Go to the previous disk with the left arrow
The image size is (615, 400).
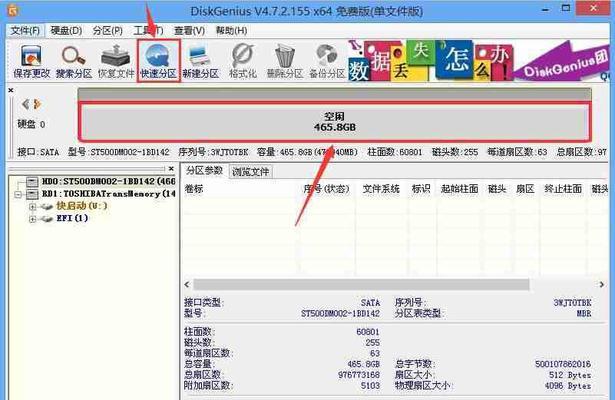[x=25, y=104]
